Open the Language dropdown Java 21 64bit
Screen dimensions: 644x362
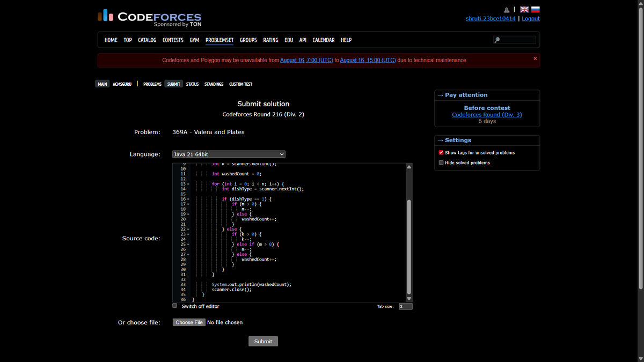[229, 154]
